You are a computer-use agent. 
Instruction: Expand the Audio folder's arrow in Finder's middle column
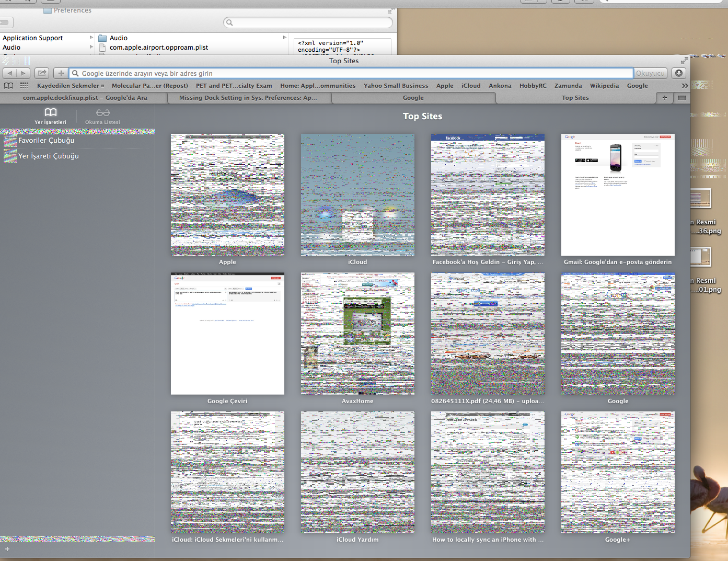point(285,38)
